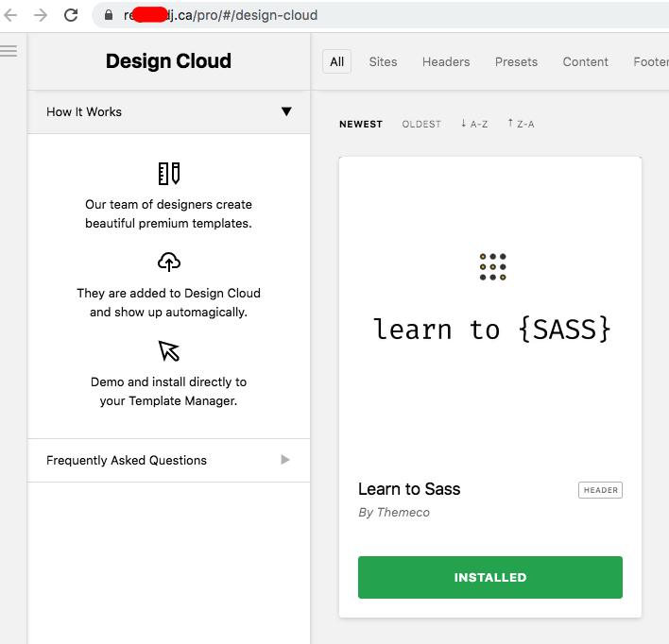Image resolution: width=669 pixels, height=644 pixels.
Task: Click 'They are added to Design Cloud' text
Action: pos(168,293)
